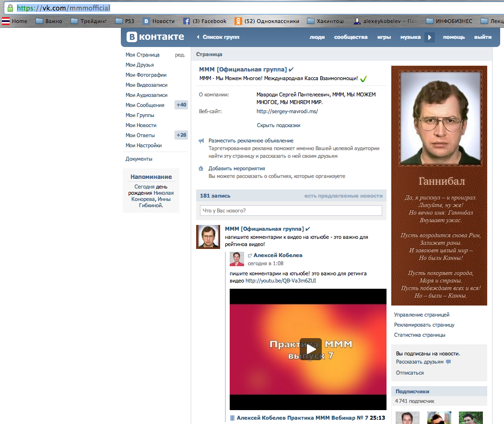Open Мои Настройки
This screenshot has width=504, height=424.
point(144,145)
